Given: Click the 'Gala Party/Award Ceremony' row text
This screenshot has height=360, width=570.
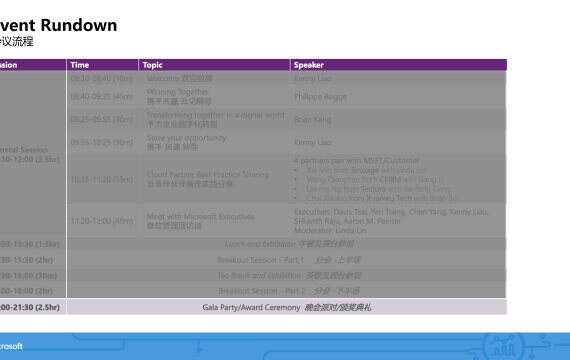Looking at the screenshot, I should [x=286, y=308].
